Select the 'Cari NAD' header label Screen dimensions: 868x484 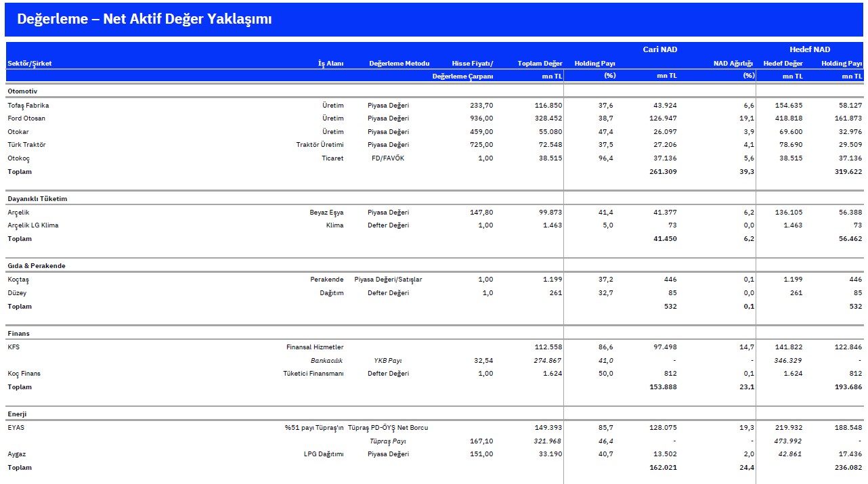click(659, 49)
